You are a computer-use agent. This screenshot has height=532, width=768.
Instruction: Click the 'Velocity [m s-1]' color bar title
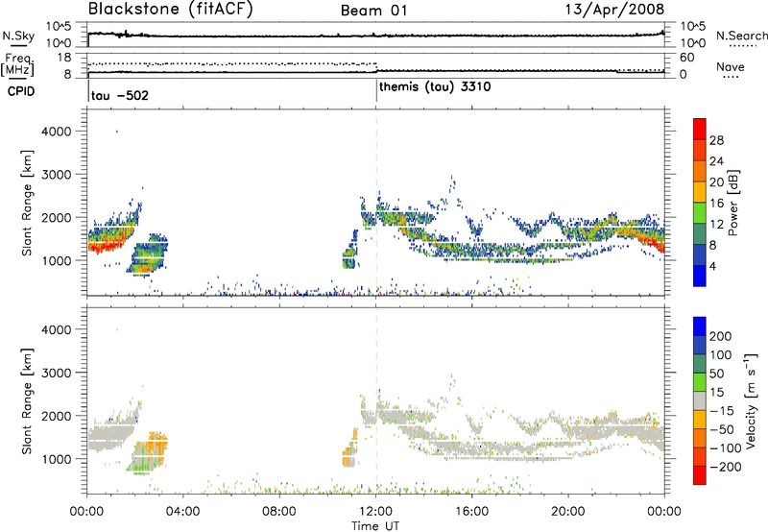click(751, 400)
